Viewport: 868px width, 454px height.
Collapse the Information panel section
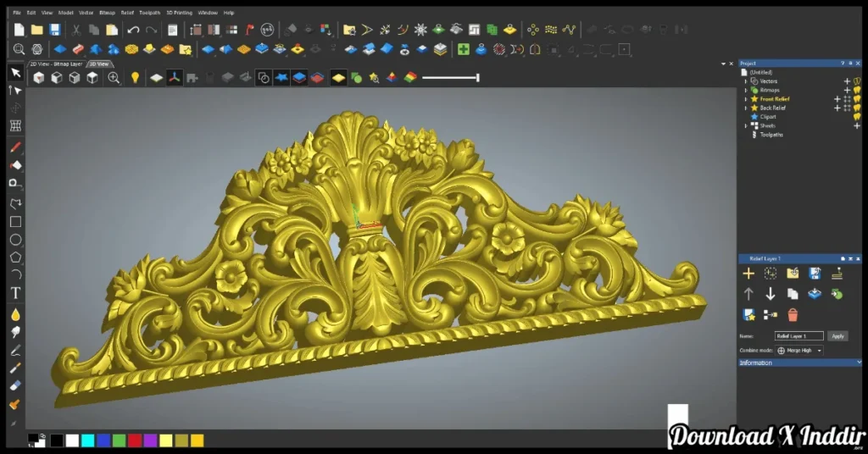[x=859, y=363]
